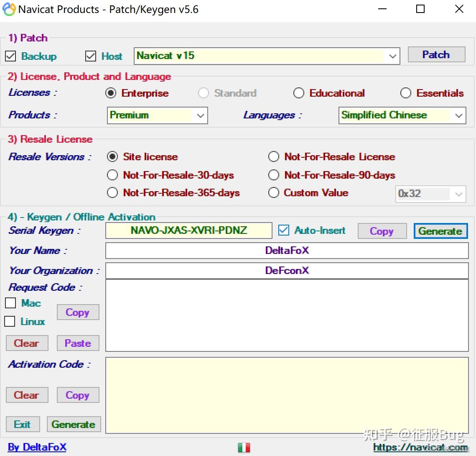Minimize the Patch/Keygen window
The height and width of the screenshot is (456, 476).
pyautogui.click(x=382, y=9)
